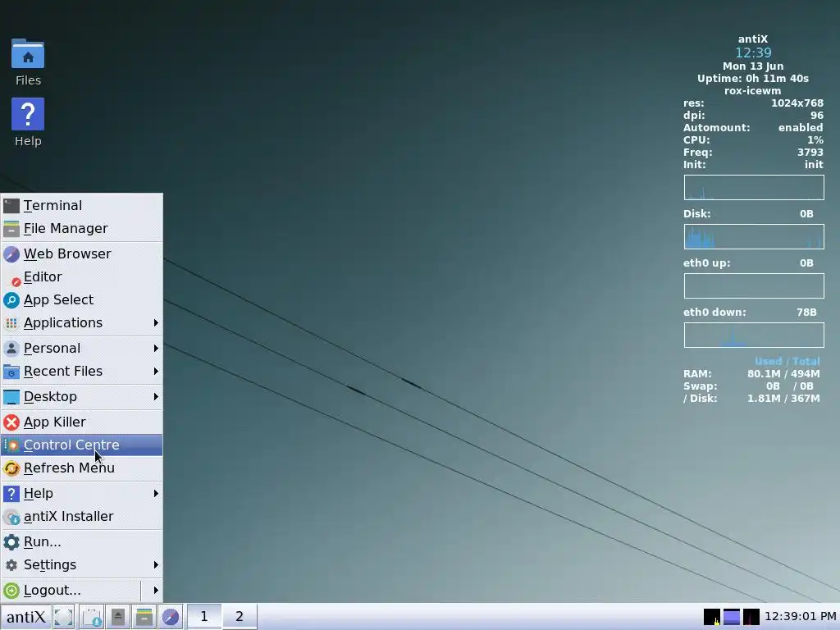Click the CPU monitor tray icon with the yellow graph
The height and width of the screenshot is (630, 840).
[712, 617]
